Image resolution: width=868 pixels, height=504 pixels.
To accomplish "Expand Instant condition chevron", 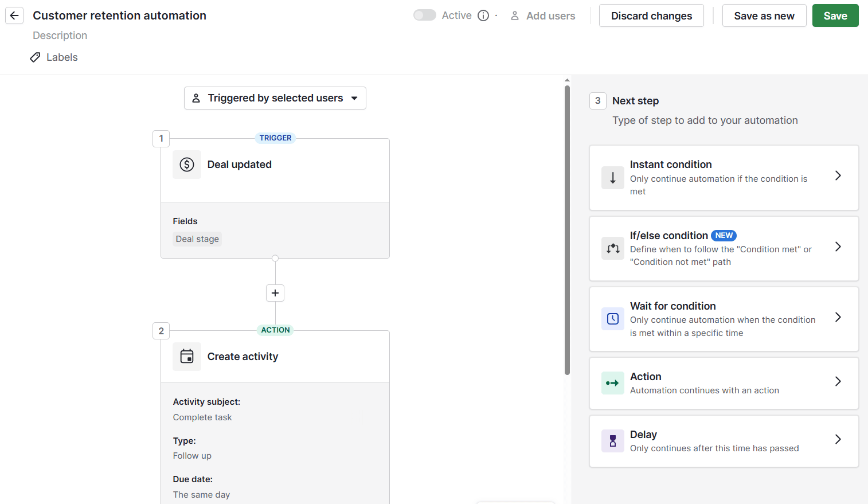I will click(838, 175).
